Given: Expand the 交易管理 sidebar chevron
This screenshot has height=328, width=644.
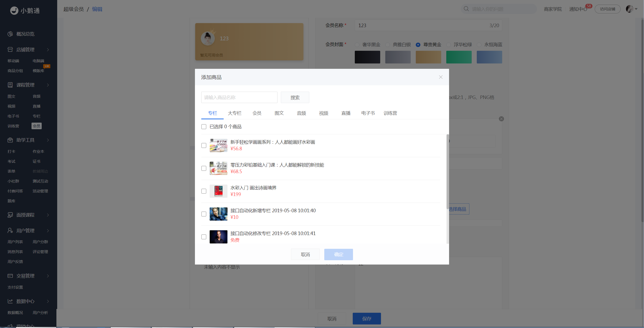Looking at the screenshot, I should coord(48,276).
